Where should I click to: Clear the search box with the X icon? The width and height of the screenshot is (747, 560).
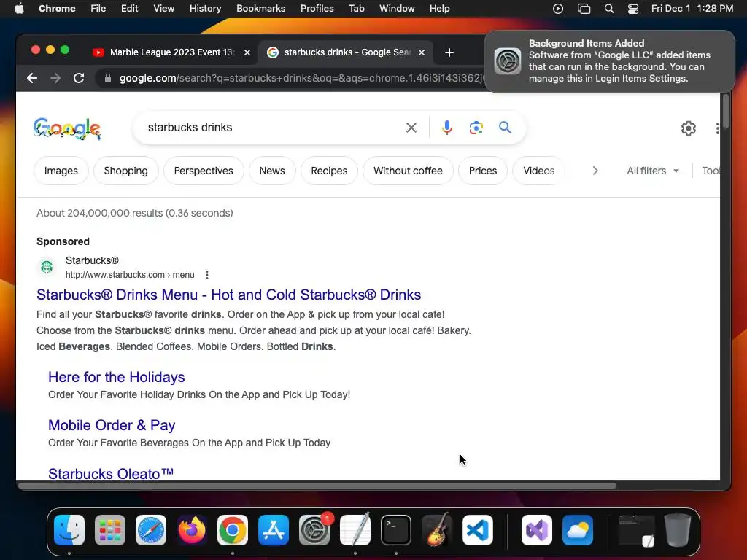pos(411,128)
